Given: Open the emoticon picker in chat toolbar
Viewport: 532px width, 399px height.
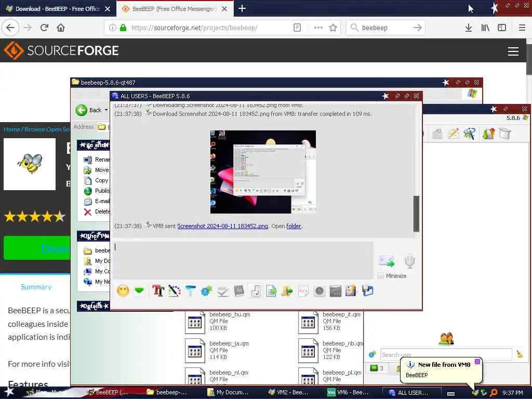Looking at the screenshot, I should pyautogui.click(x=123, y=291).
